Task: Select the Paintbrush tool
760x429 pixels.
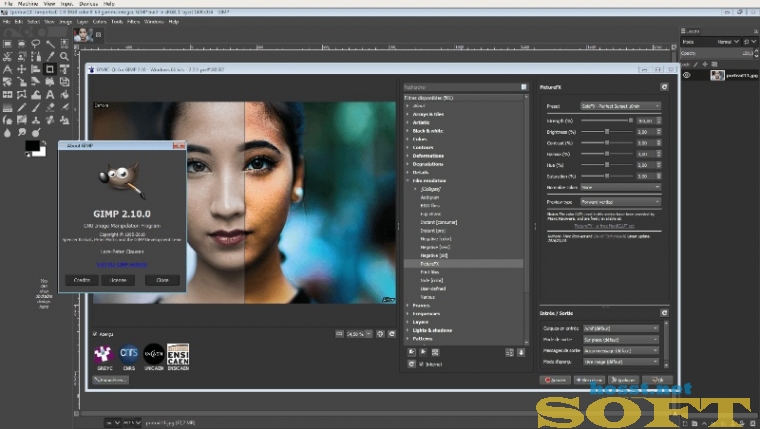Action: coord(36,107)
